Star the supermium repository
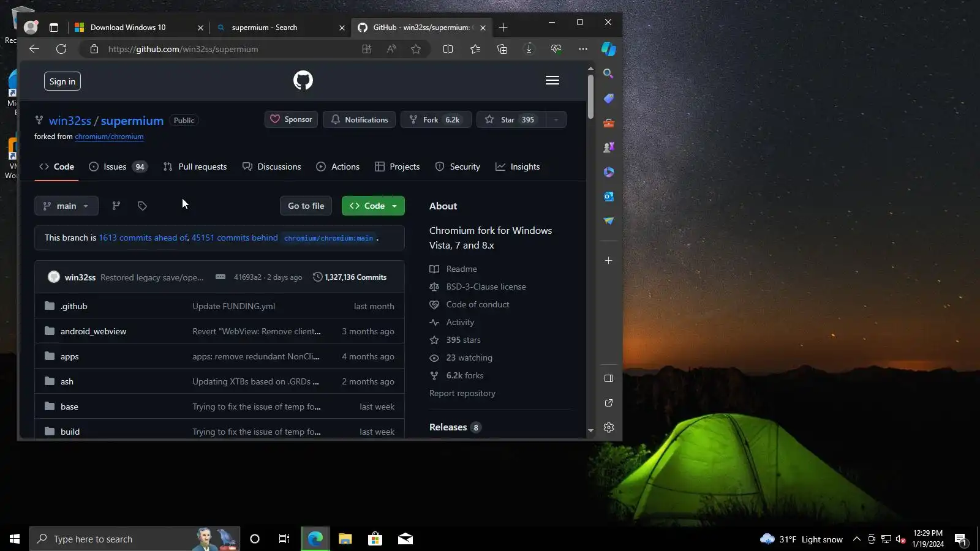 coord(511,120)
